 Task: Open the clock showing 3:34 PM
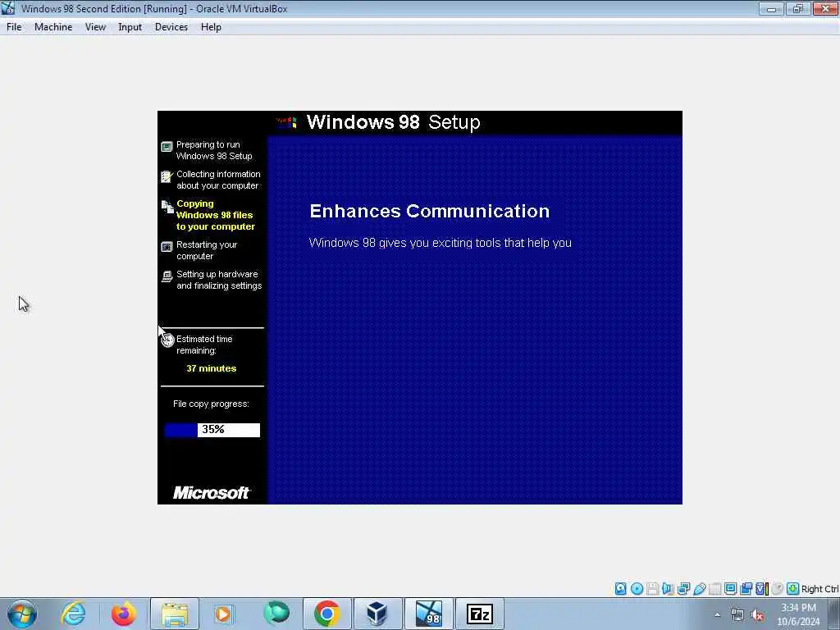point(798,614)
